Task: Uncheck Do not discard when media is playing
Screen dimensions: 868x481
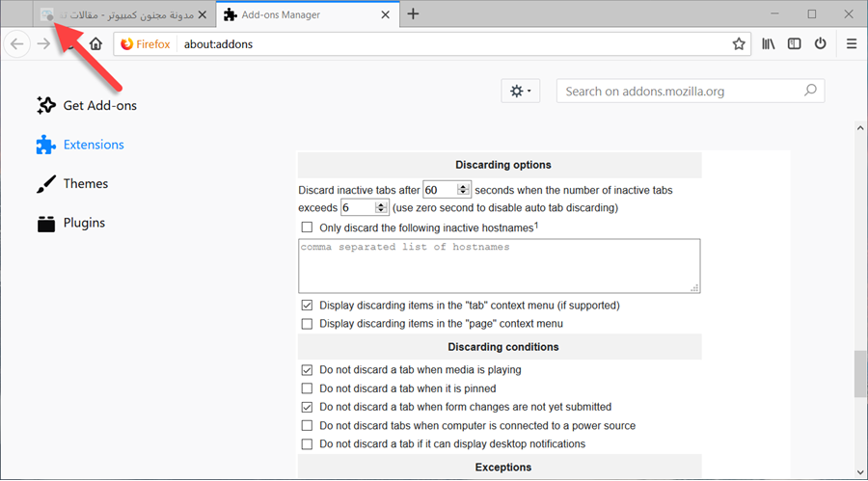Action: 307,370
